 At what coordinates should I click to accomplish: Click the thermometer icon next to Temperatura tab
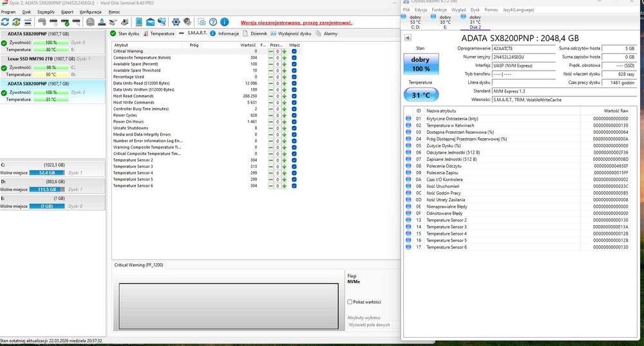tap(146, 33)
